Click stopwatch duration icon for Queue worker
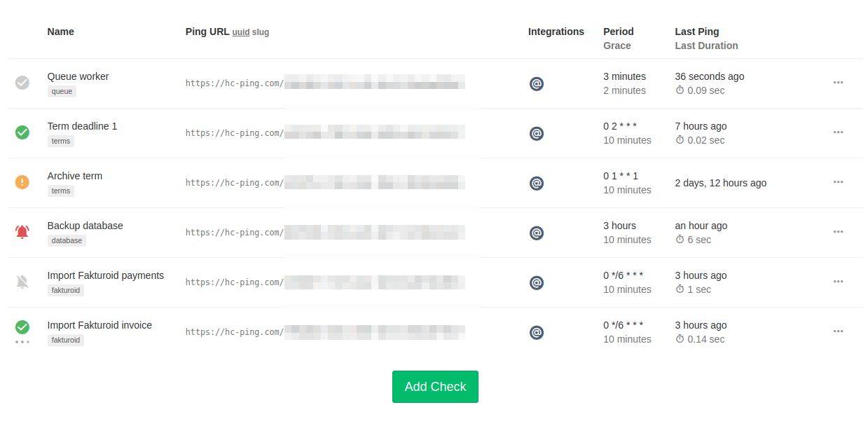 pyautogui.click(x=680, y=90)
